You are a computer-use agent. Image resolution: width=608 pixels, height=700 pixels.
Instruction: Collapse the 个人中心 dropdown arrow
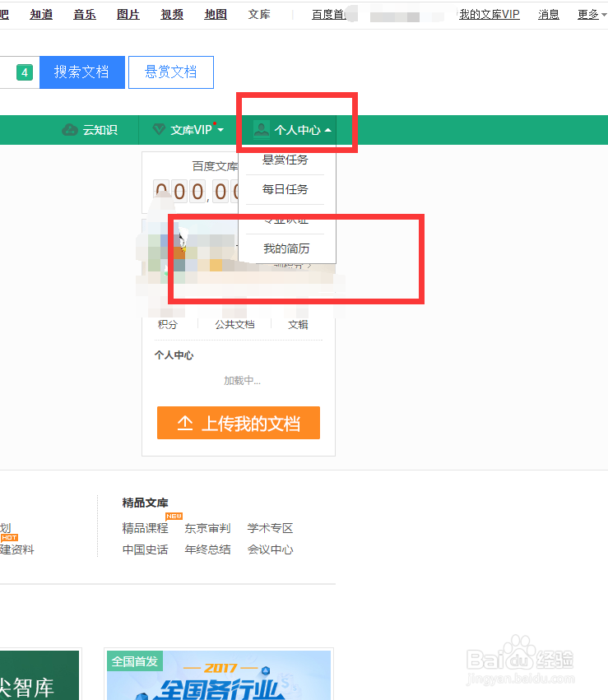328,130
